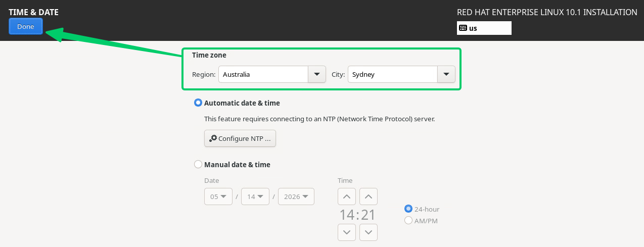
Task: Increase the hour with the up arrow
Action: (x=346, y=196)
